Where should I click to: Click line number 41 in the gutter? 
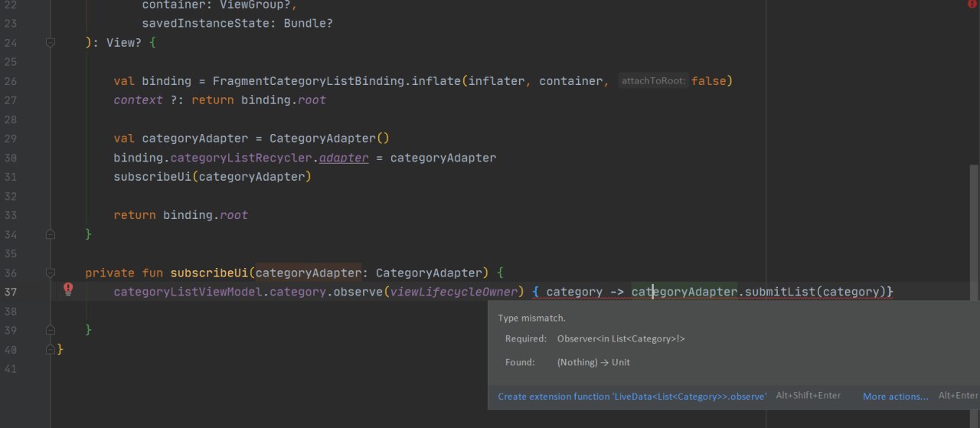tap(11, 368)
